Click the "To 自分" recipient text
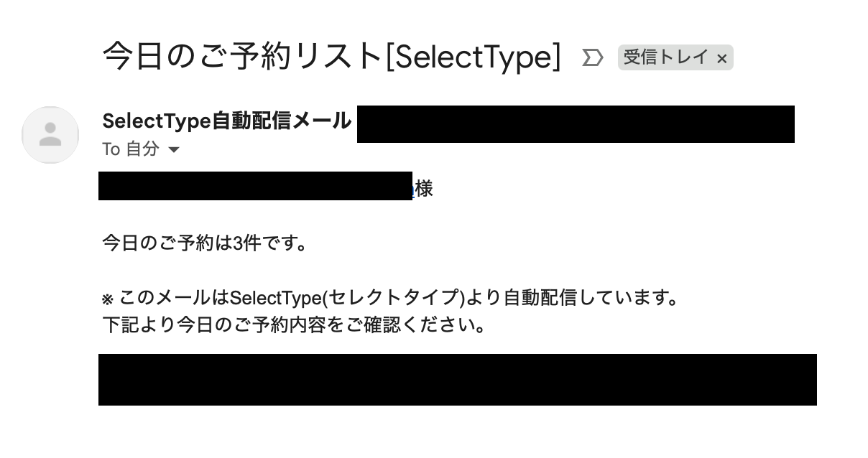The image size is (868, 458). (x=130, y=149)
